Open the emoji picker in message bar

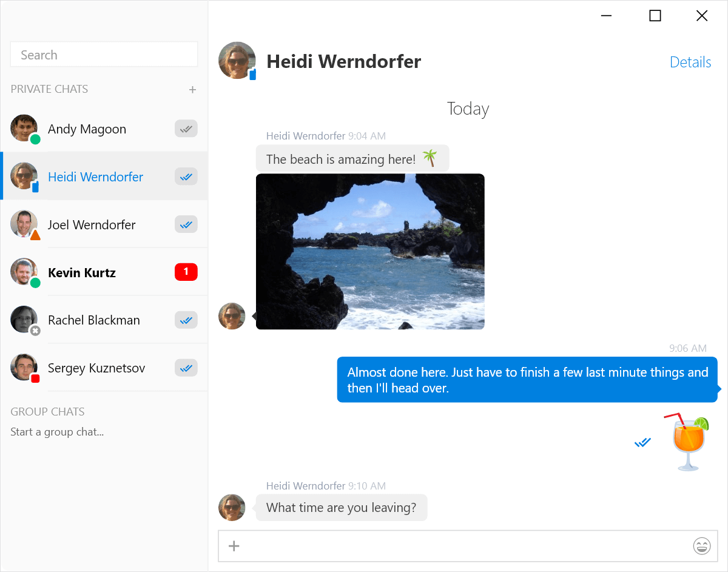click(x=702, y=546)
